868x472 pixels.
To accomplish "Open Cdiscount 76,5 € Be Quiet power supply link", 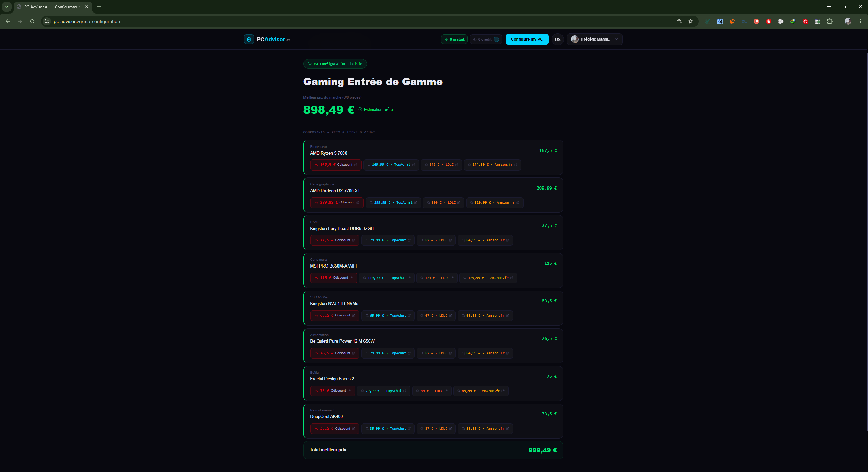I will coord(335,353).
